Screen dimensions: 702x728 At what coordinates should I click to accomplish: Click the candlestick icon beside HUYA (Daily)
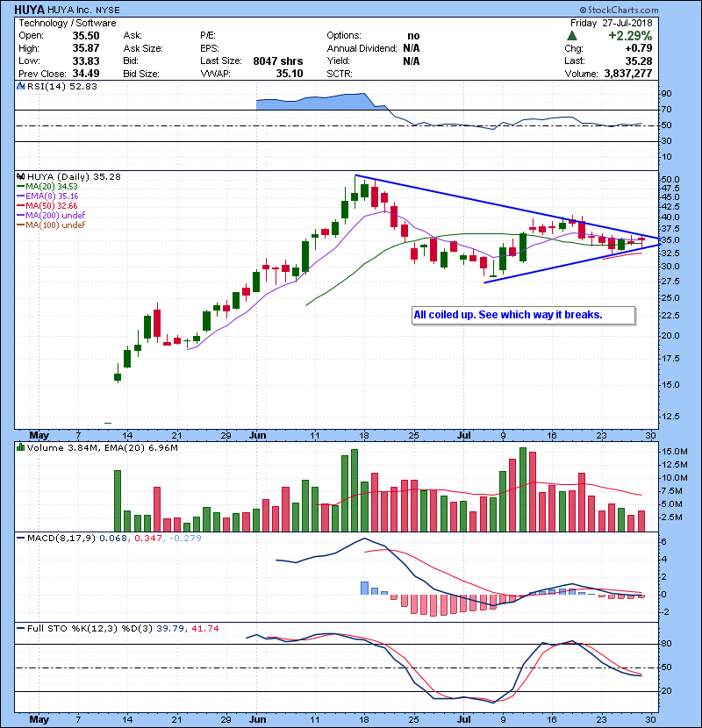pos(20,176)
